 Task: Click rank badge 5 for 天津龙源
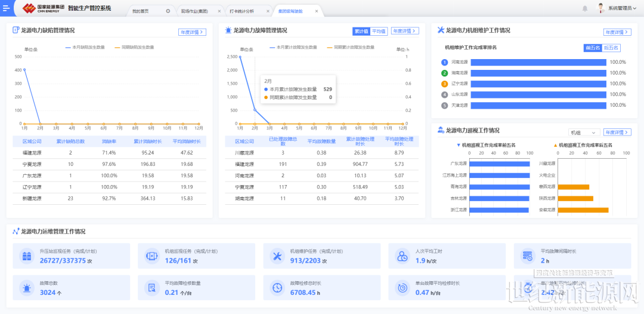pyautogui.click(x=444, y=105)
